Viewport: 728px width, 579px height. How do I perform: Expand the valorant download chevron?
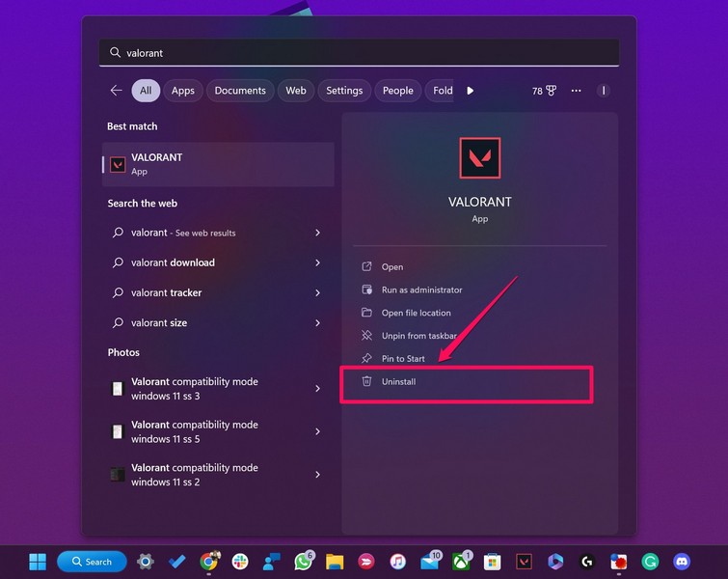pyautogui.click(x=317, y=262)
